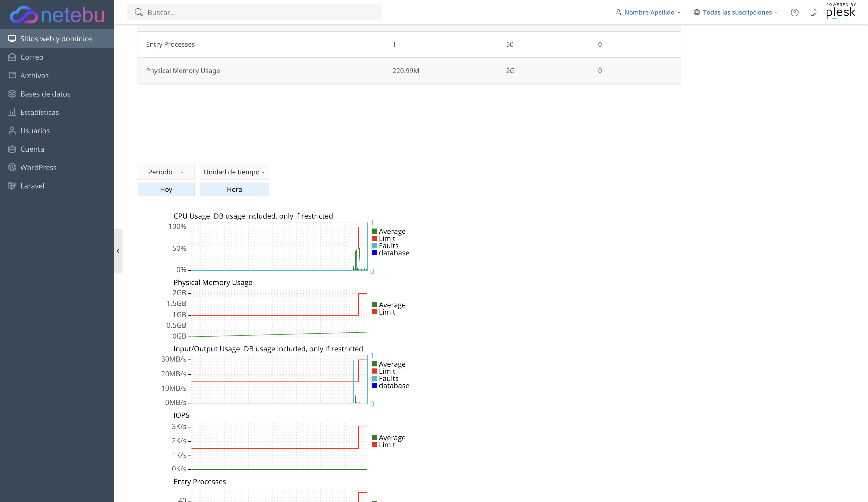Click the Entry Processes limit value 50

(510, 44)
